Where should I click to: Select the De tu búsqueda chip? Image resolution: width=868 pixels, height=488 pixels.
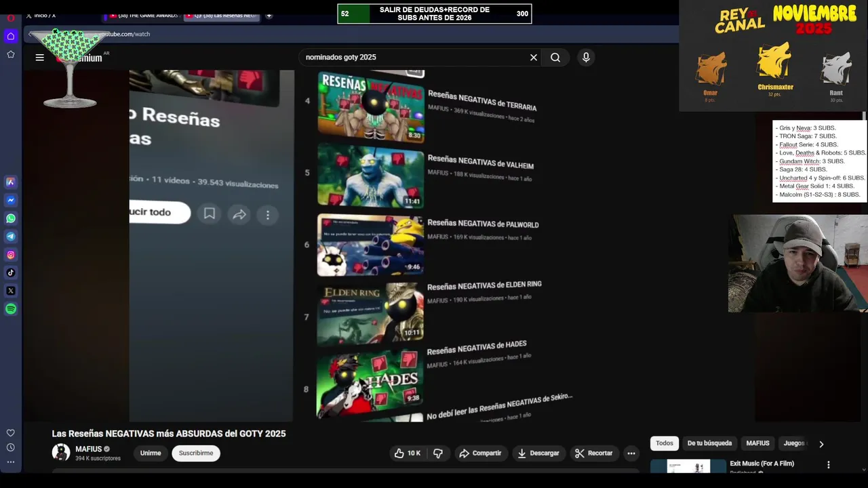click(709, 443)
